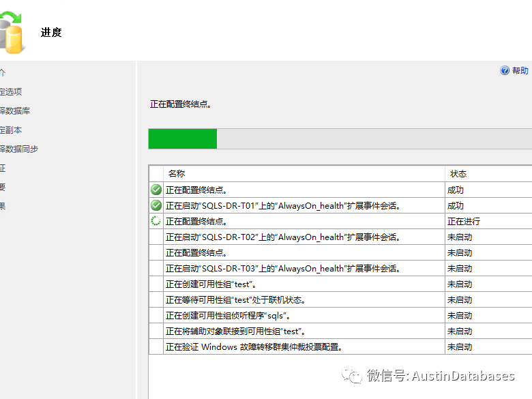
Task: Click 成功 status of the SQLS-DR-T01 row
Action: pyautogui.click(x=456, y=205)
